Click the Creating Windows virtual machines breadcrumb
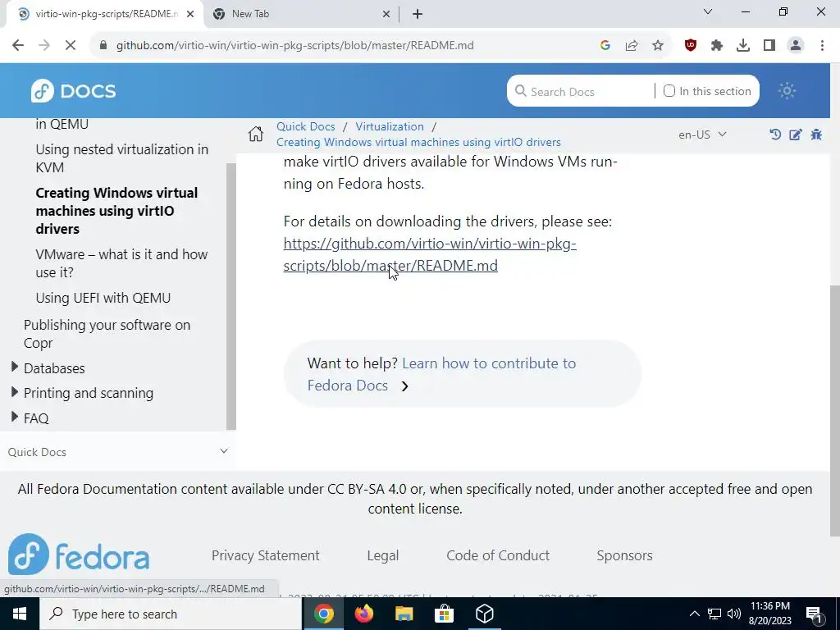 point(418,142)
